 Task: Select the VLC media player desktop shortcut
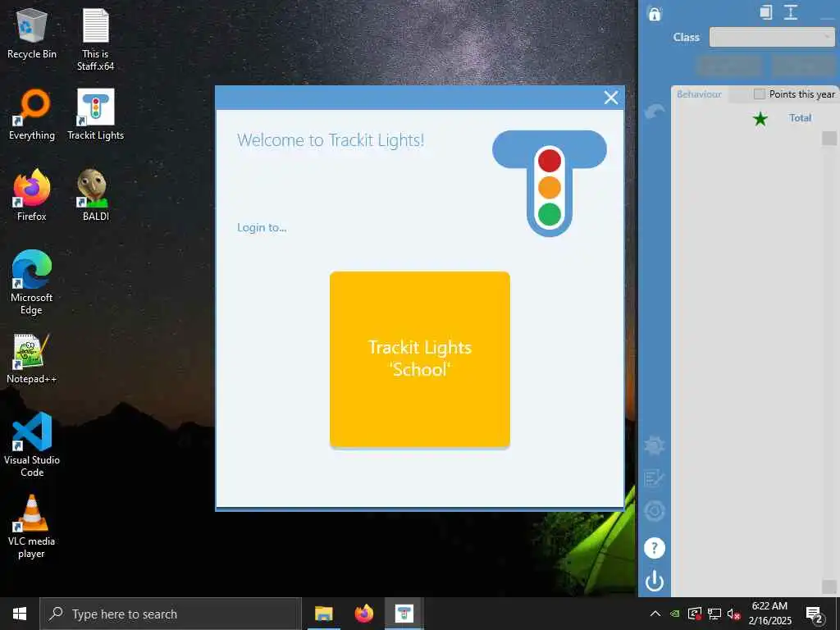pos(32,526)
